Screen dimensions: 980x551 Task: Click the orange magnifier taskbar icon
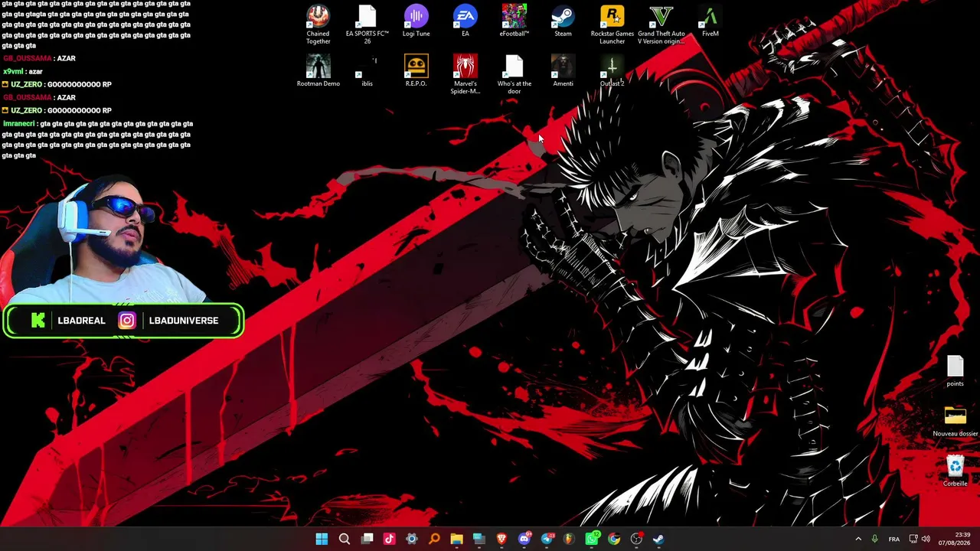[x=434, y=539]
